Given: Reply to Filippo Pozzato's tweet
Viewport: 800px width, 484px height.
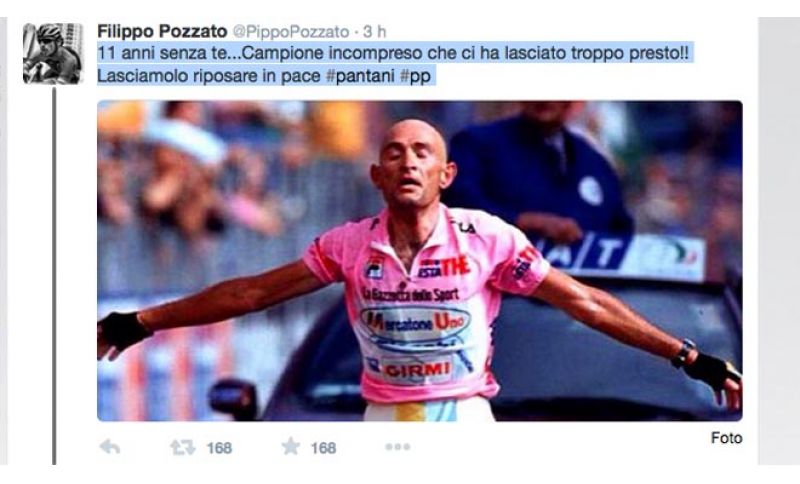Looking at the screenshot, I should (x=110, y=447).
